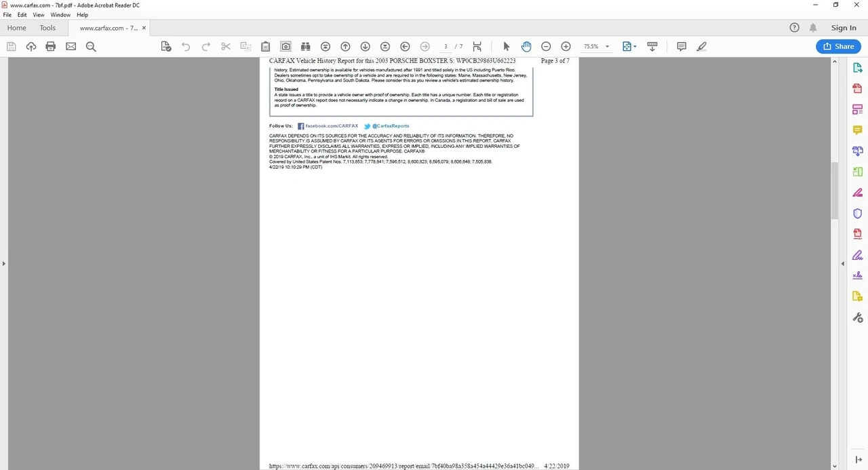Open Comment tool in right sidebar
This screenshot has height=470, width=868.
click(857, 130)
